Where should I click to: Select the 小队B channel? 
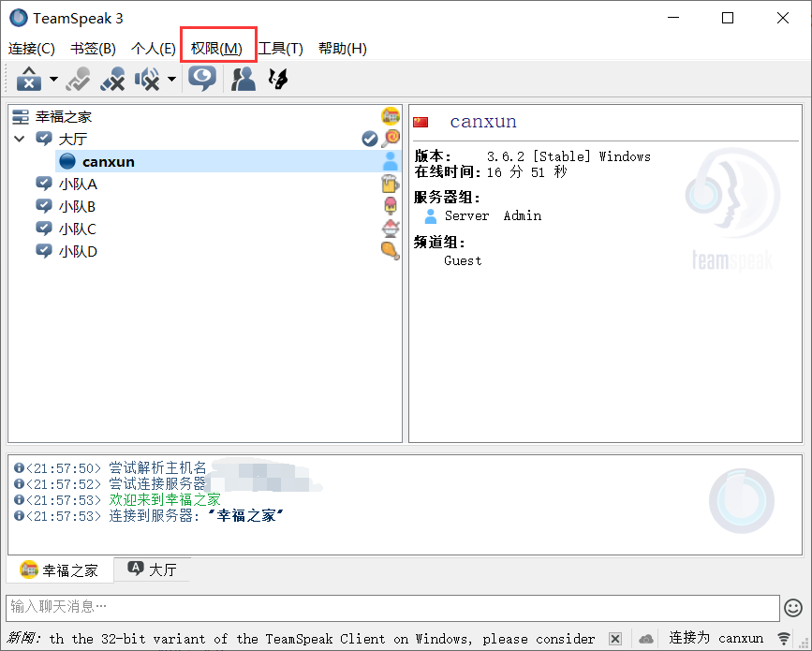click(x=77, y=207)
